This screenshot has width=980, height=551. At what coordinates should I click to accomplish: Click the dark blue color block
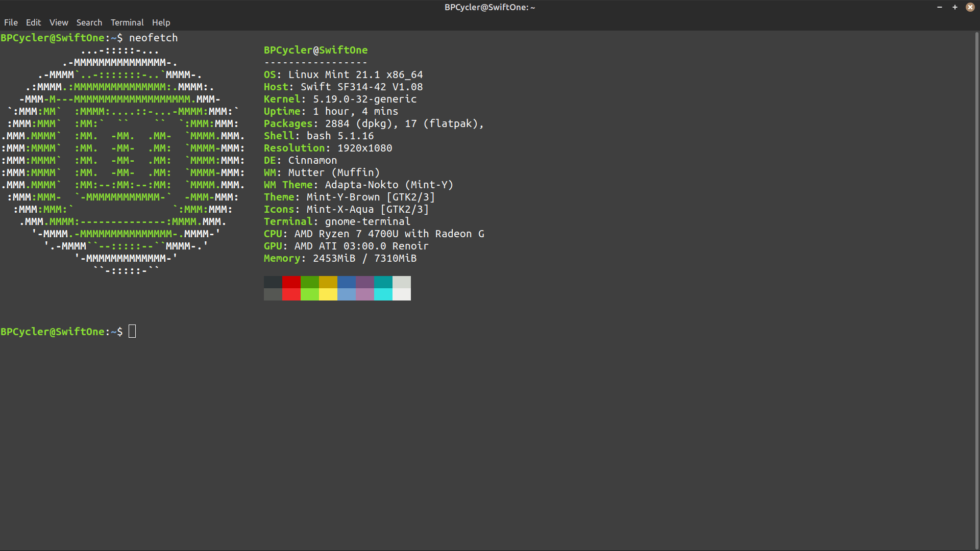coord(346,282)
